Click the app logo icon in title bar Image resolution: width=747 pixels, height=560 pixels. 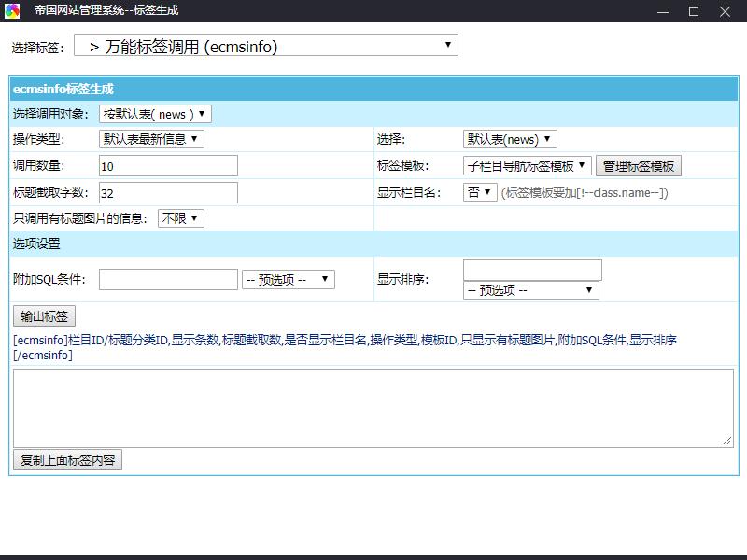pyautogui.click(x=12, y=11)
